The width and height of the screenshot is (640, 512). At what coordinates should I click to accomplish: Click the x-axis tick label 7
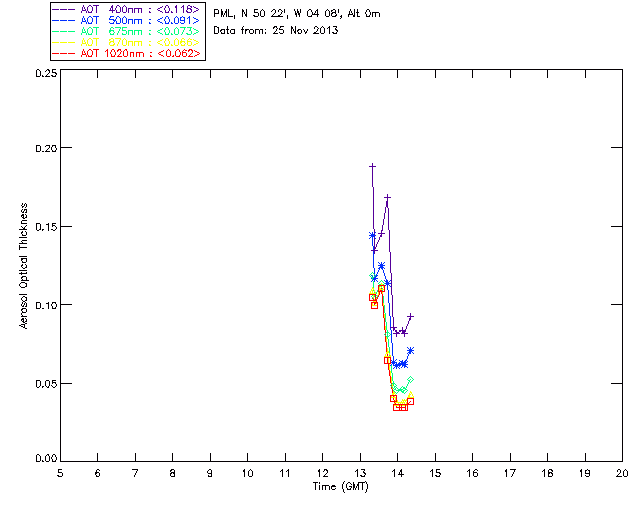[x=135, y=474]
